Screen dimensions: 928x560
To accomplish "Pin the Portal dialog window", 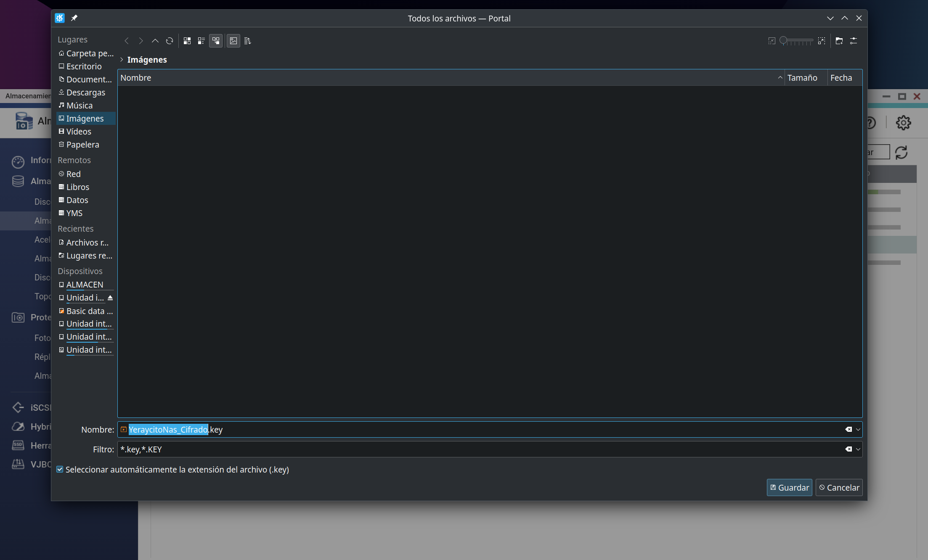I will pyautogui.click(x=74, y=18).
